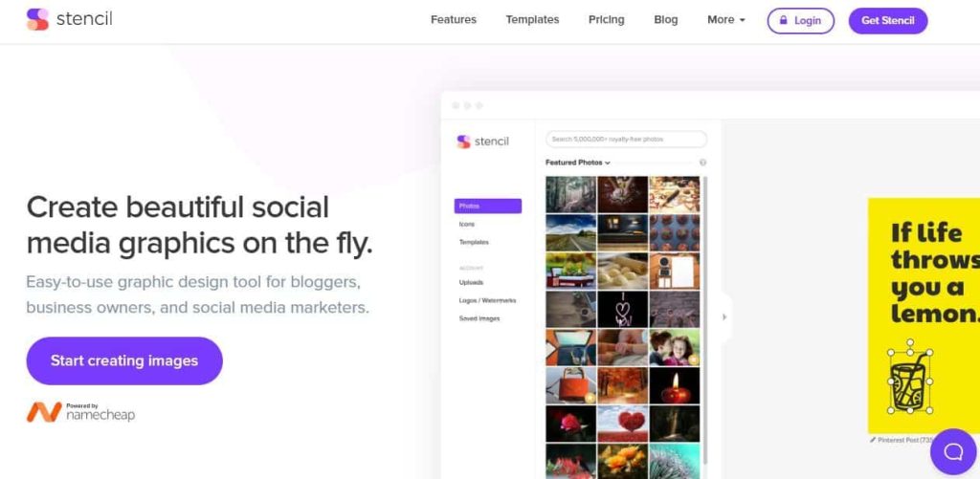
Task: Open the chat support bubble
Action: pyautogui.click(x=953, y=451)
